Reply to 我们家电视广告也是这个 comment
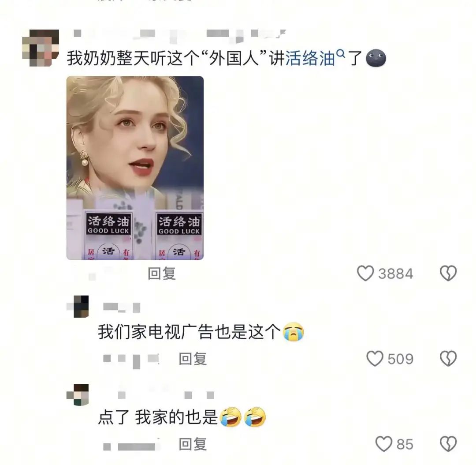The height and width of the screenshot is (465, 476). 193,359
